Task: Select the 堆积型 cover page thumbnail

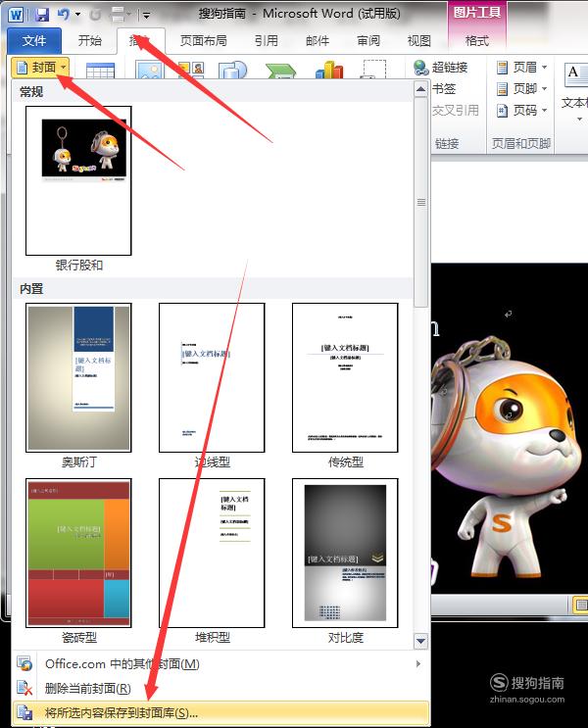Action: (212, 553)
